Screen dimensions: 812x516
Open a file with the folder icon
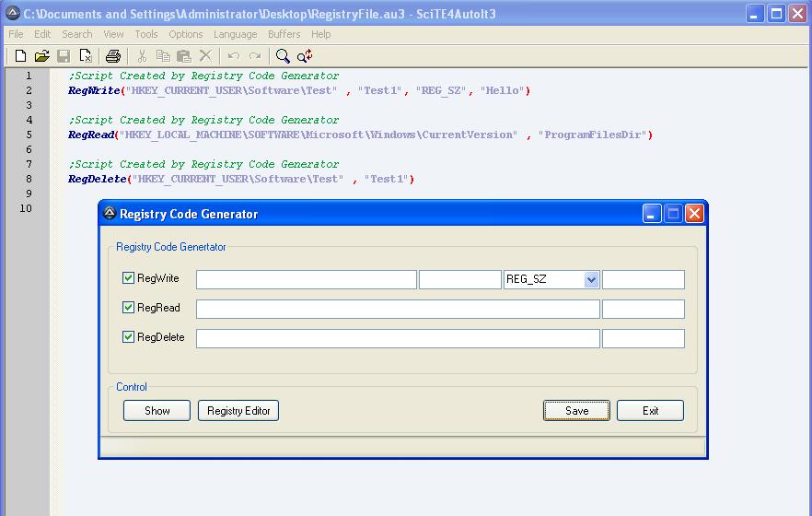tap(42, 56)
